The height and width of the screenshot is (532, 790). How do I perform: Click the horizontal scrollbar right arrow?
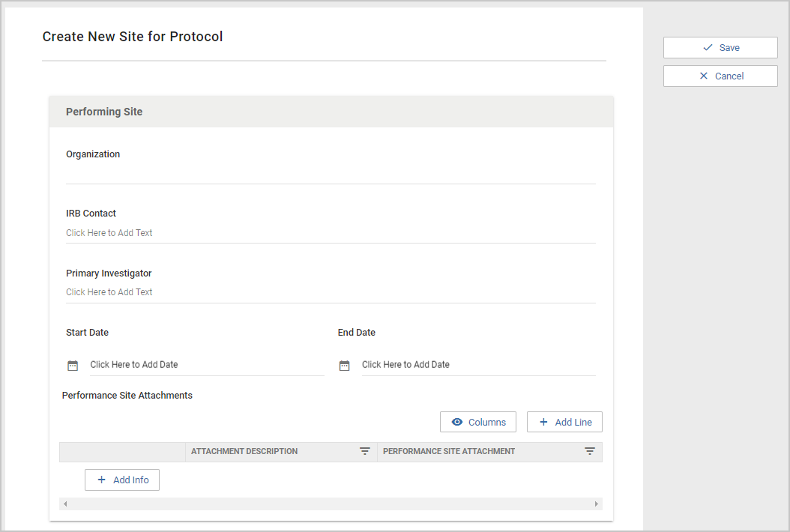click(597, 504)
